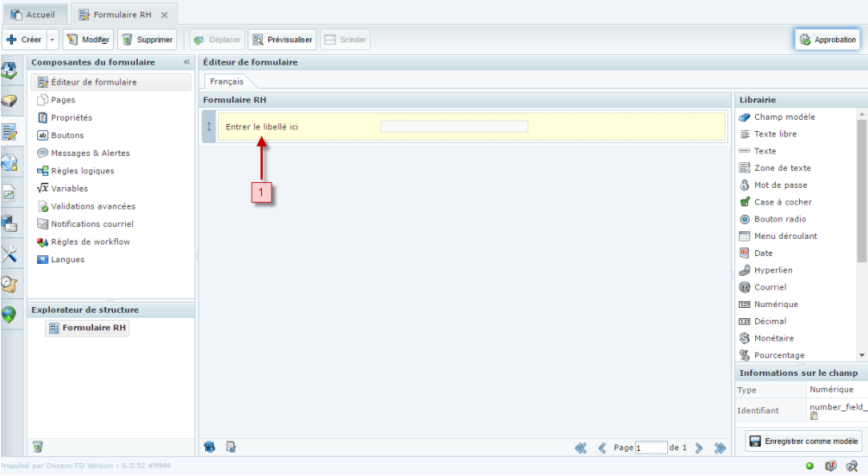The width and height of the screenshot is (868, 476).
Task: Click the Déplacer toolbar button
Action: tap(217, 40)
